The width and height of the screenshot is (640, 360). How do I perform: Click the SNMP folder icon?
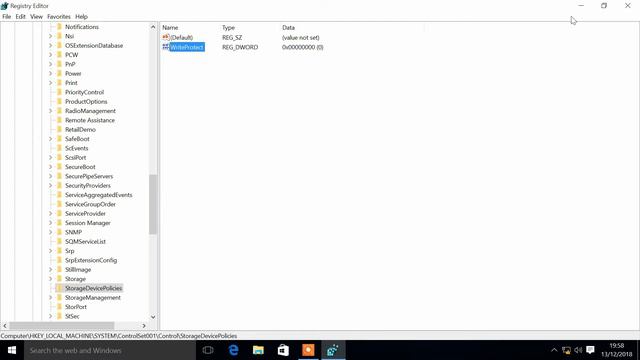[59, 232]
